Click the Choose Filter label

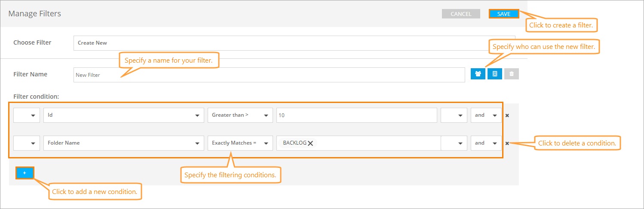click(x=32, y=42)
